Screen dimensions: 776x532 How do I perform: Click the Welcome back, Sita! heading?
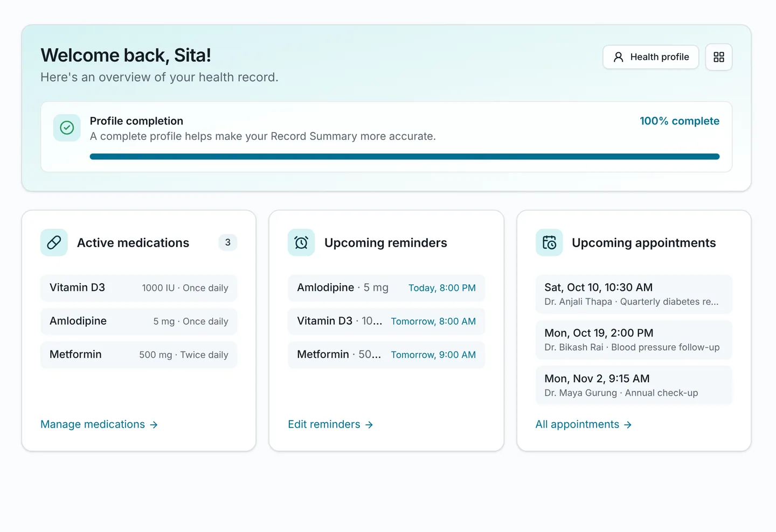click(x=126, y=55)
